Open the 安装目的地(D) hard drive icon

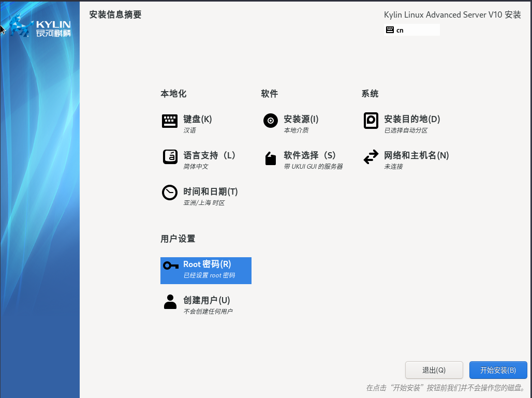click(371, 120)
